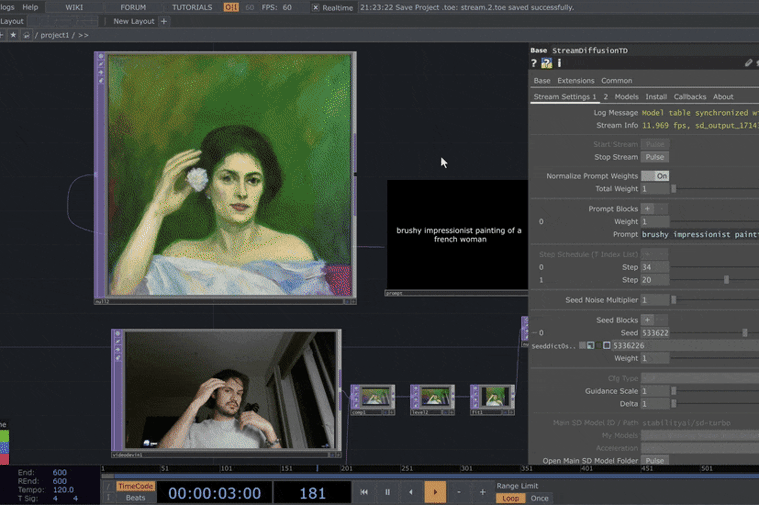Switch display to TimeCode mode
The image size is (759, 505).
coord(135,486)
